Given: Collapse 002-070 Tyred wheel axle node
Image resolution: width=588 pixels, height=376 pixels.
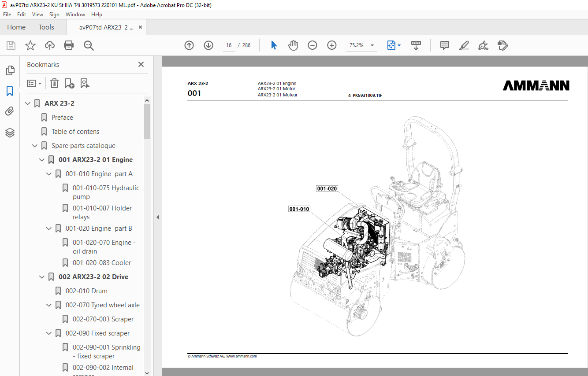Looking at the screenshot, I should point(49,305).
